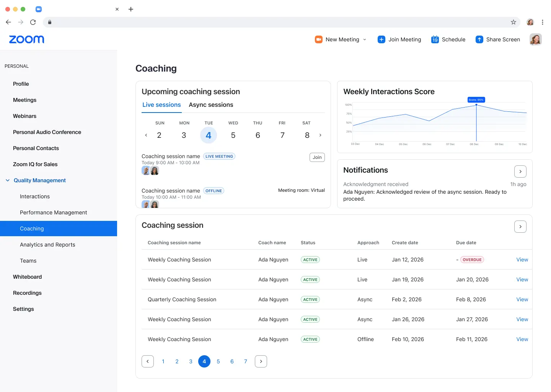Reload the page in browser
The height and width of the screenshot is (392, 551).
(x=33, y=22)
